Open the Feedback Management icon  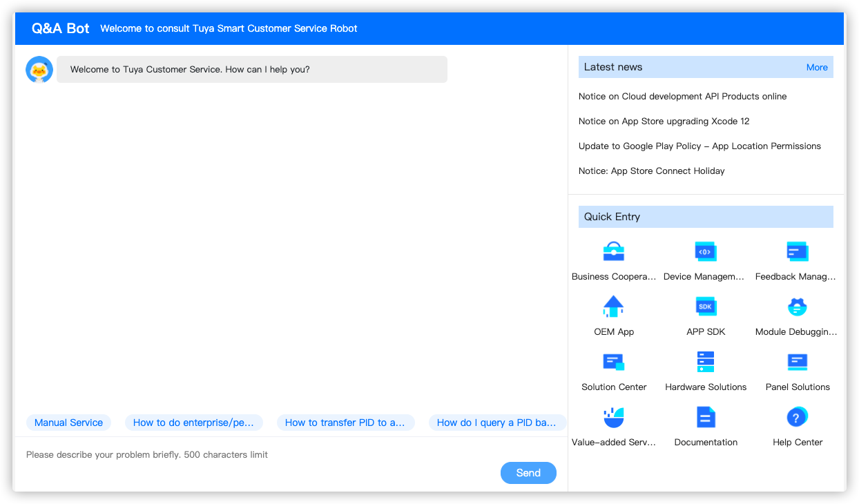pyautogui.click(x=798, y=251)
